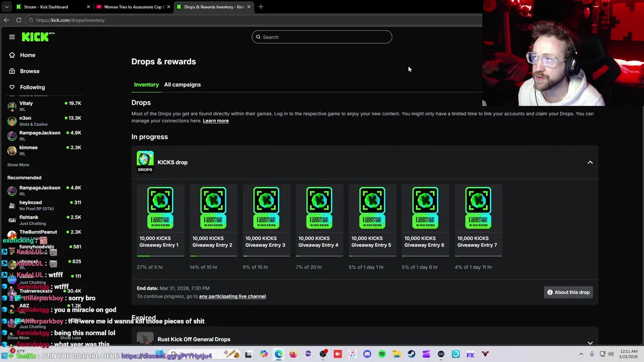Close the Drops & Rewards Inventory tab

pyautogui.click(x=249, y=7)
